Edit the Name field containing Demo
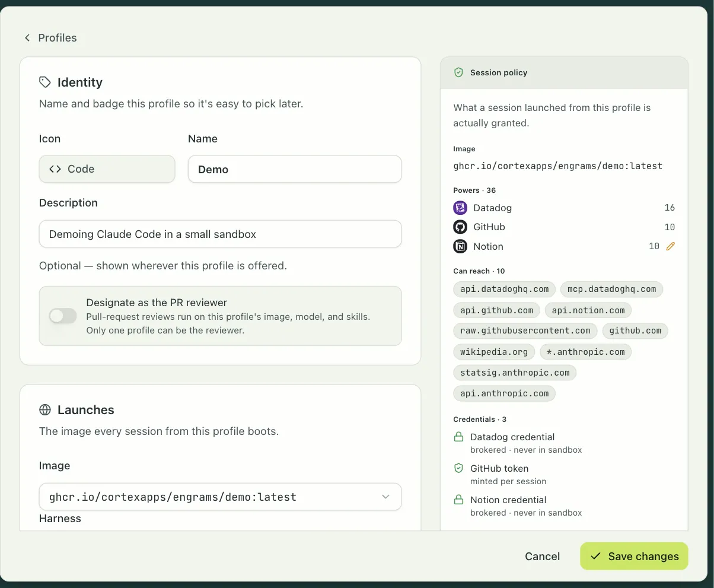 (x=295, y=169)
